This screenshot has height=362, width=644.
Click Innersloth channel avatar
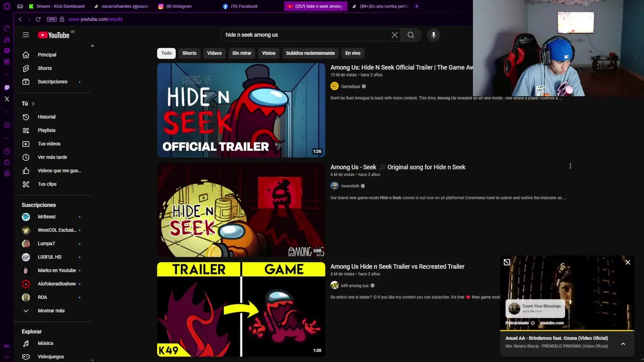click(335, 186)
